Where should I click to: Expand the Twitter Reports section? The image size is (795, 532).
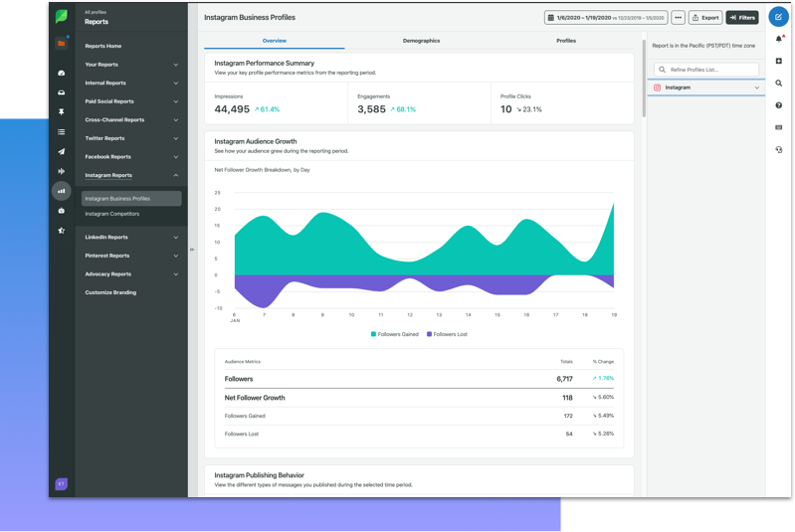(x=130, y=138)
